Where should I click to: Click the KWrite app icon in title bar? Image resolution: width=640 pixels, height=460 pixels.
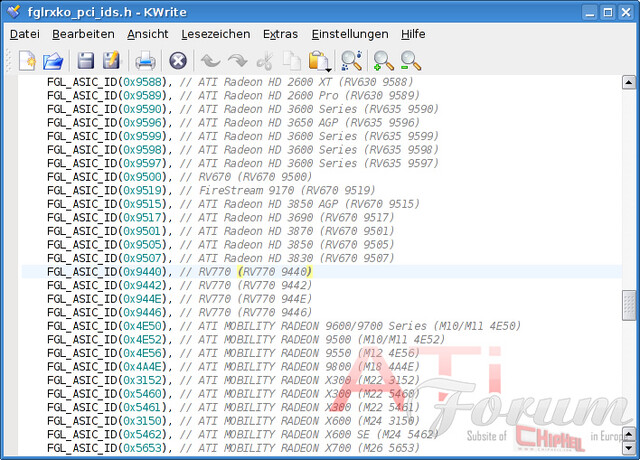pos(13,12)
